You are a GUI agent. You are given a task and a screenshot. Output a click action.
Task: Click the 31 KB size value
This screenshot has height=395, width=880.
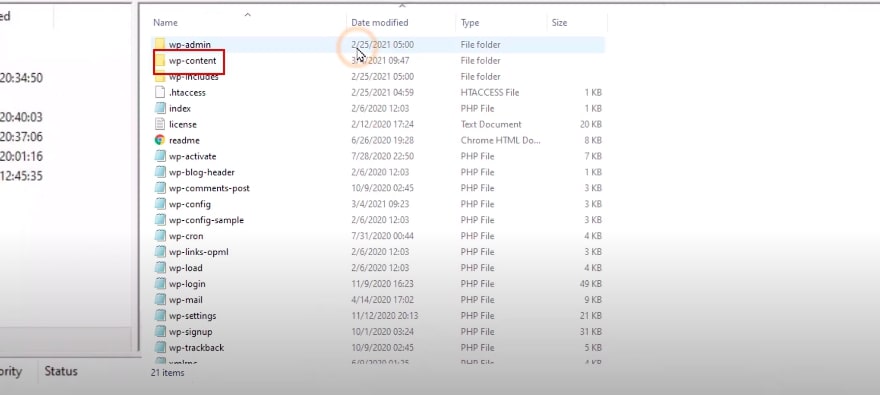(x=590, y=332)
